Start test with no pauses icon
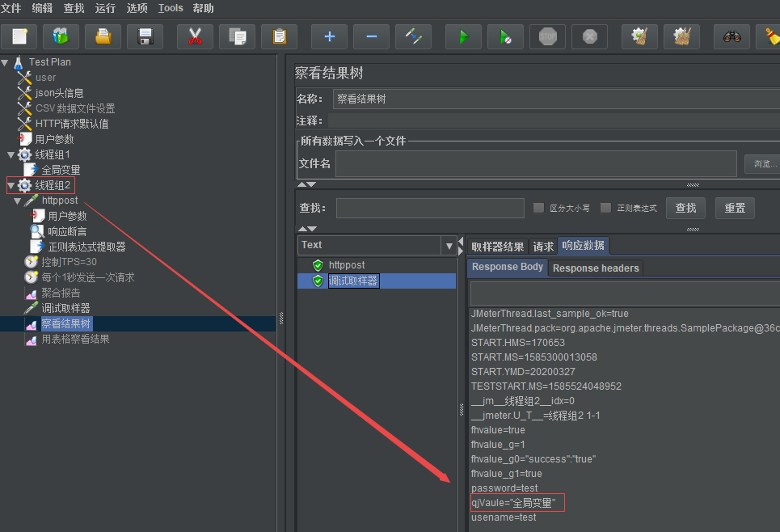Viewport: 780px width, 532px height. coord(505,36)
